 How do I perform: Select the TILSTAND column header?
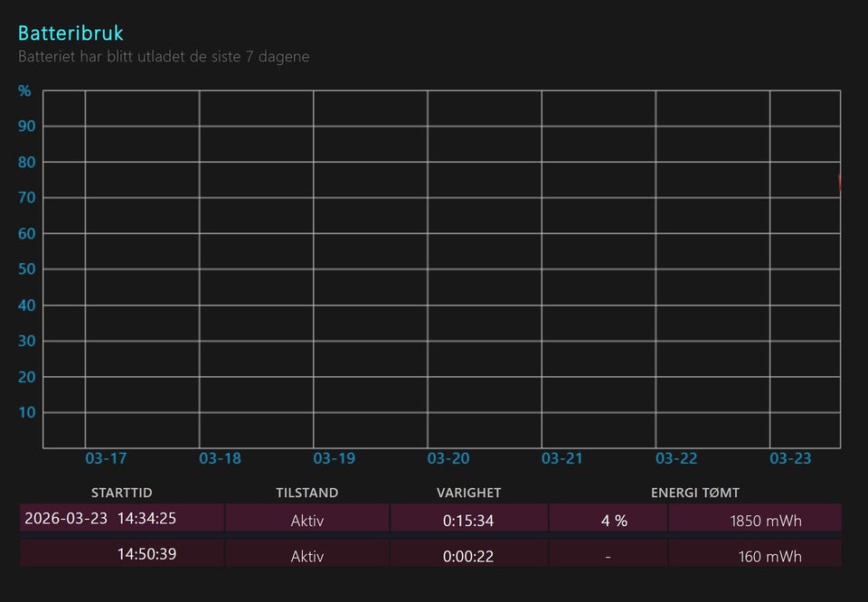click(x=307, y=493)
